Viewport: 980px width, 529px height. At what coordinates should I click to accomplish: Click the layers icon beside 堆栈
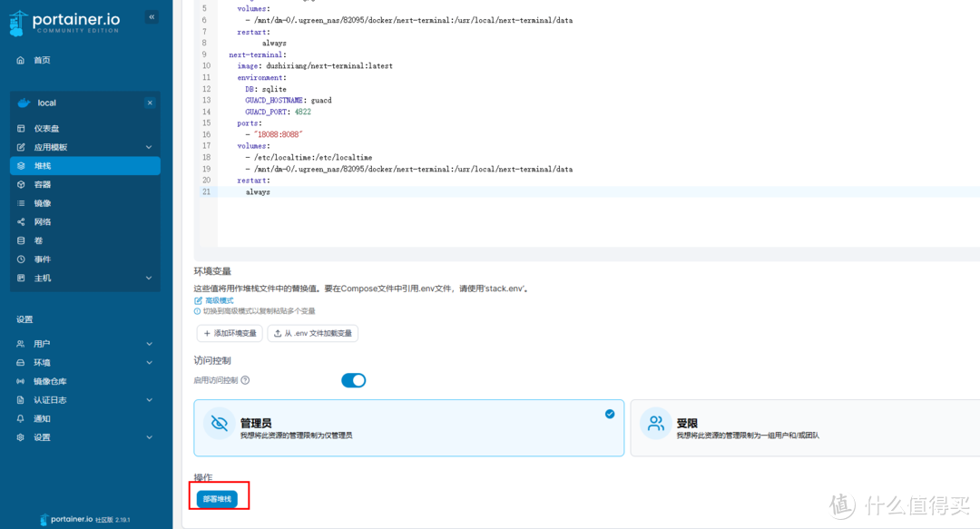pyautogui.click(x=21, y=166)
